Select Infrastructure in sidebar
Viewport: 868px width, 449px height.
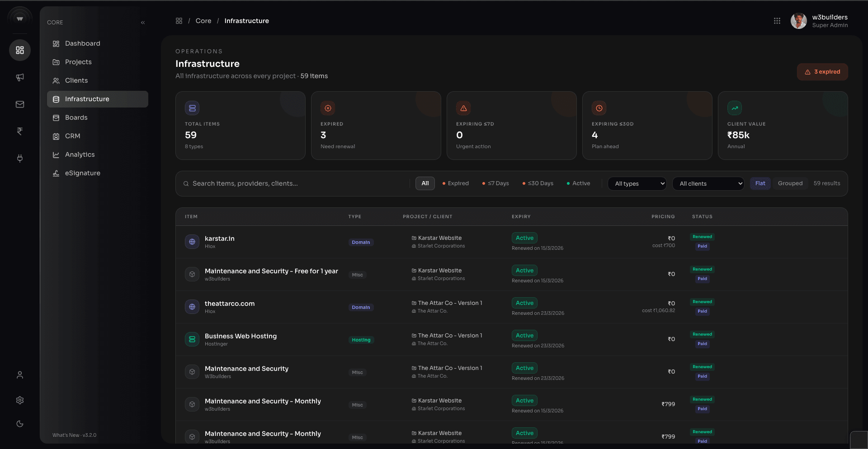[x=98, y=99]
